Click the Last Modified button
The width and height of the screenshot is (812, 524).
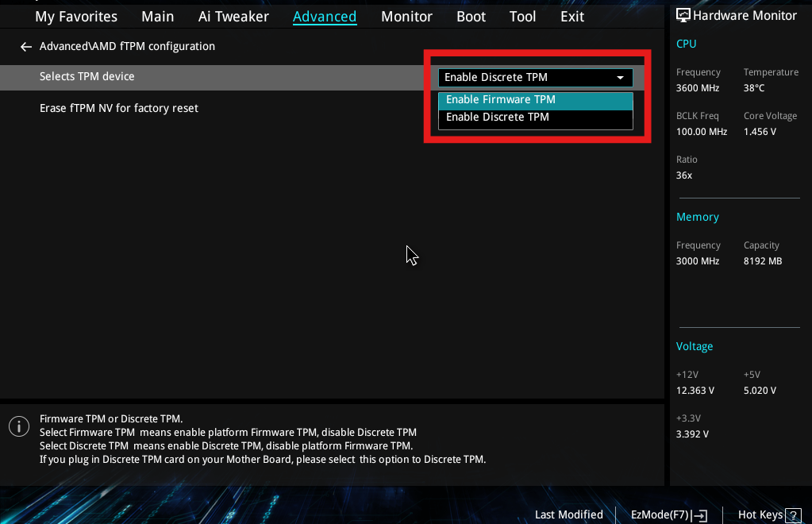(x=568, y=514)
